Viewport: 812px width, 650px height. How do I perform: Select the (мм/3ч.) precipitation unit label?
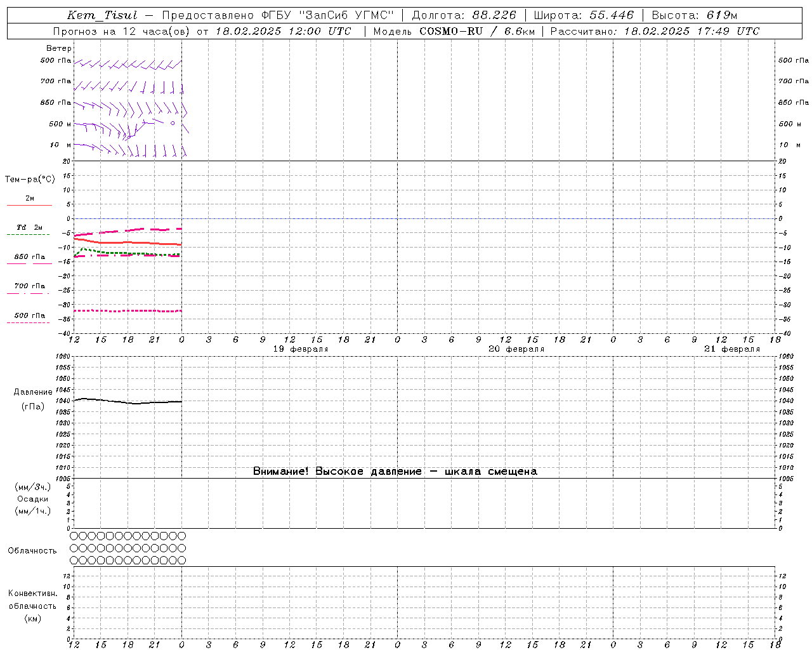point(33,487)
